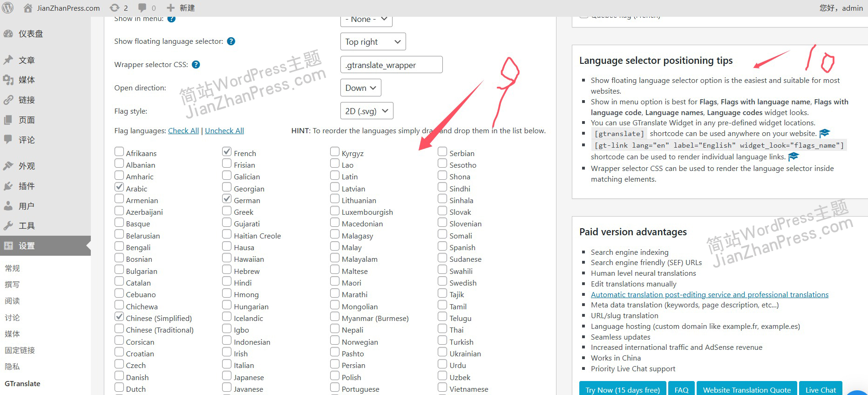The image size is (868, 395).
Task: Open the updates icon showing 2
Action: tap(114, 8)
